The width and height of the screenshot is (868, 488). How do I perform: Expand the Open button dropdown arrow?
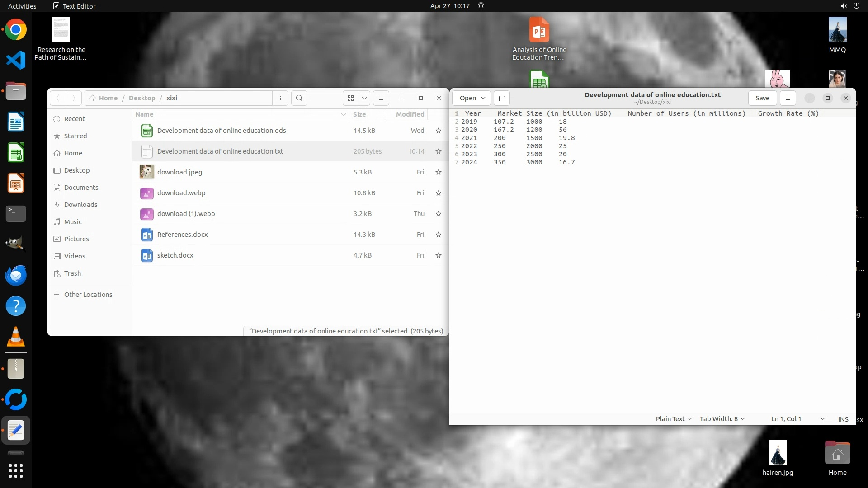(x=483, y=98)
